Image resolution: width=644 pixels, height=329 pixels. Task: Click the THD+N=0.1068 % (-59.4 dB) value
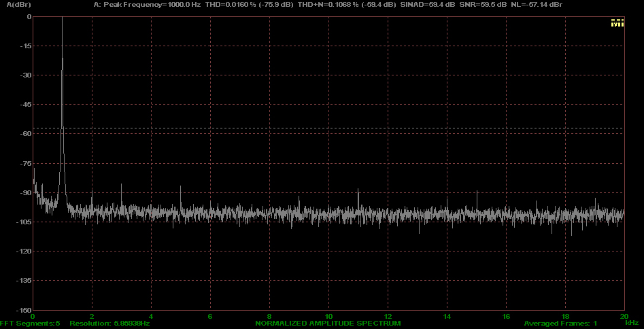[x=347, y=5]
